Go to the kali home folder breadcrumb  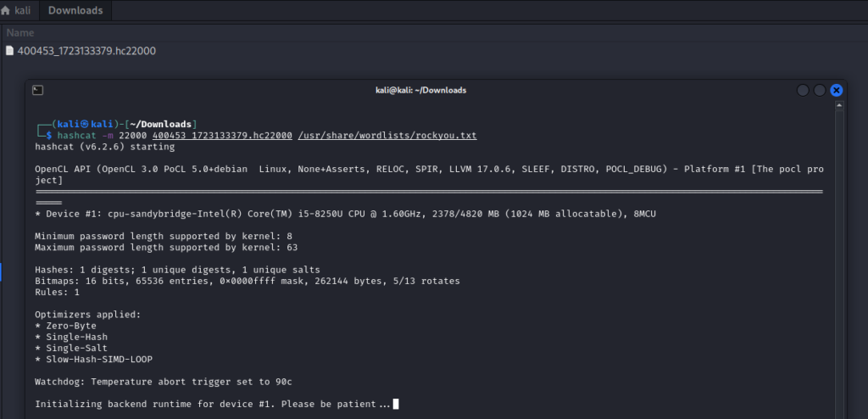click(x=22, y=11)
